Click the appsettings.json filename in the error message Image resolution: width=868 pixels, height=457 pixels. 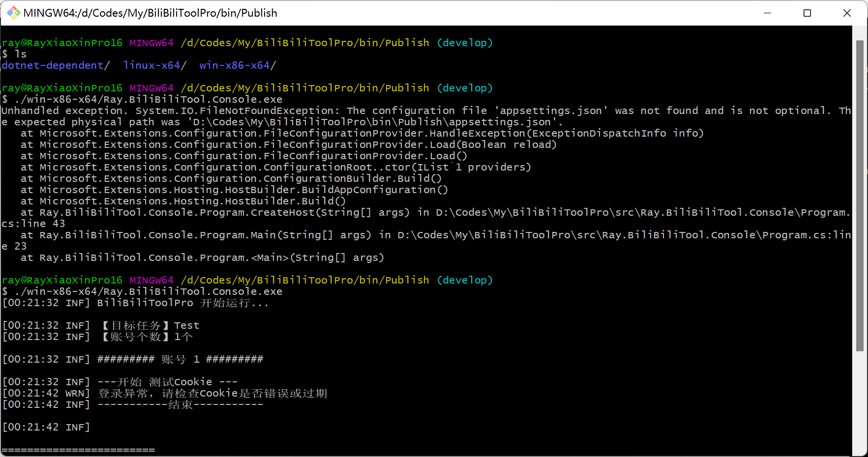(550, 110)
